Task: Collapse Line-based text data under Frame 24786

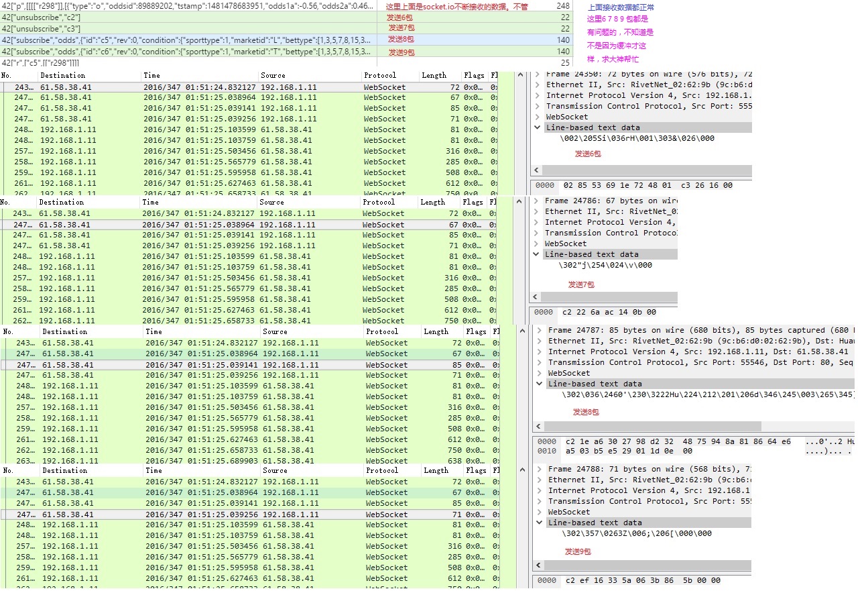Action: click(x=536, y=254)
